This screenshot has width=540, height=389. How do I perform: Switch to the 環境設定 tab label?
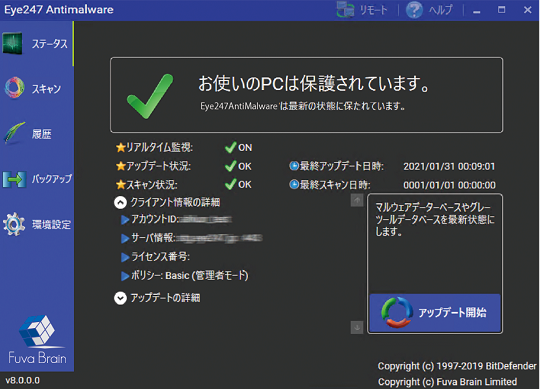pyautogui.click(x=51, y=224)
